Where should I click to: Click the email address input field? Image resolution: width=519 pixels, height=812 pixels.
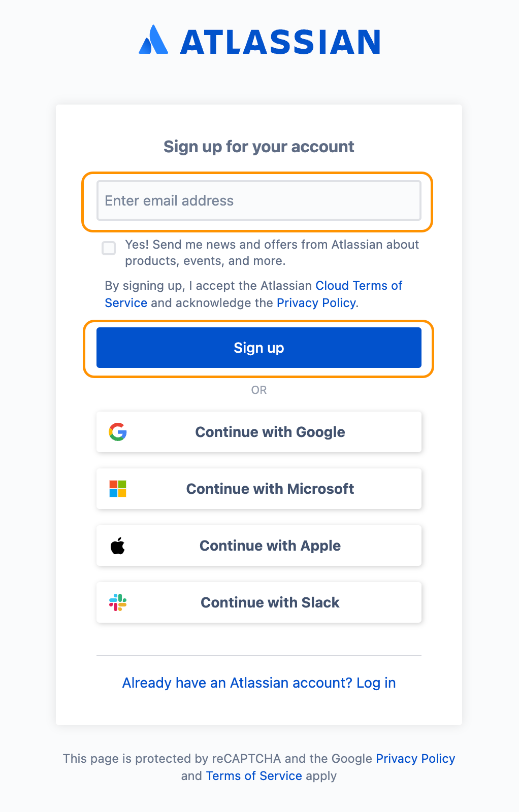click(x=258, y=201)
